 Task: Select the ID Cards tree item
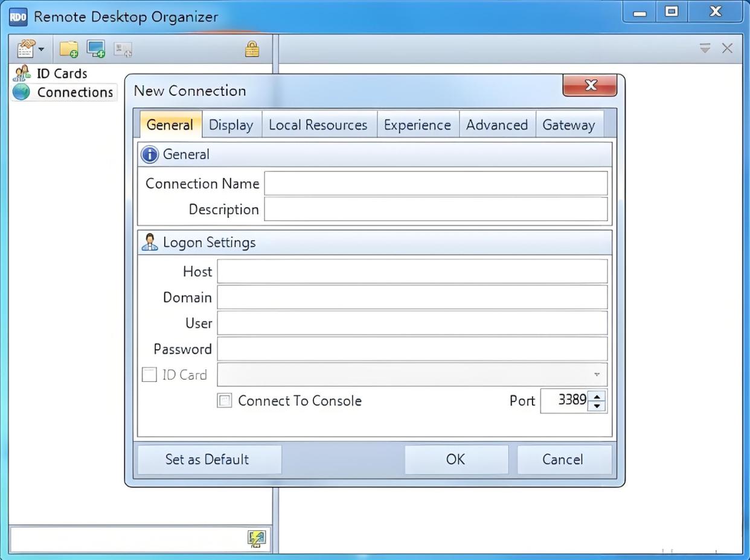point(62,74)
